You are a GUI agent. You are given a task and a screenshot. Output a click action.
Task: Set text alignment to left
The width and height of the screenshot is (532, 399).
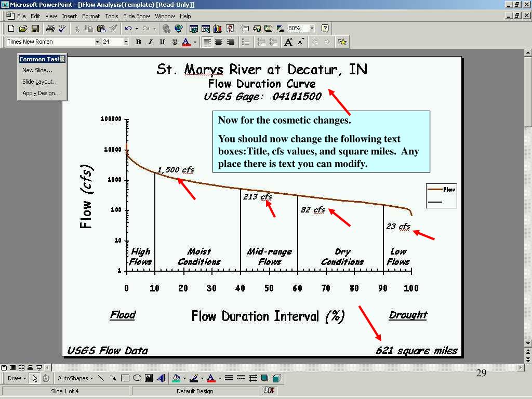click(207, 42)
